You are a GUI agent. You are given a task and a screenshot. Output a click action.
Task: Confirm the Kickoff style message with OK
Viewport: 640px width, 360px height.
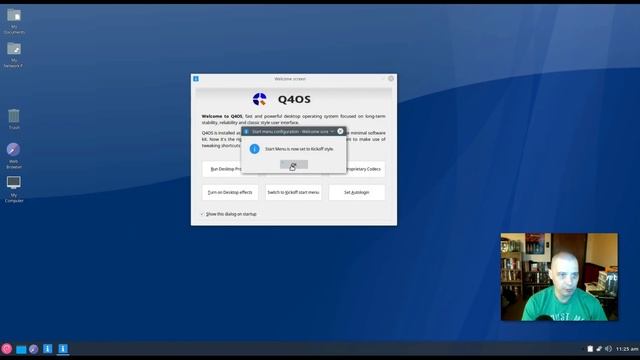294,164
